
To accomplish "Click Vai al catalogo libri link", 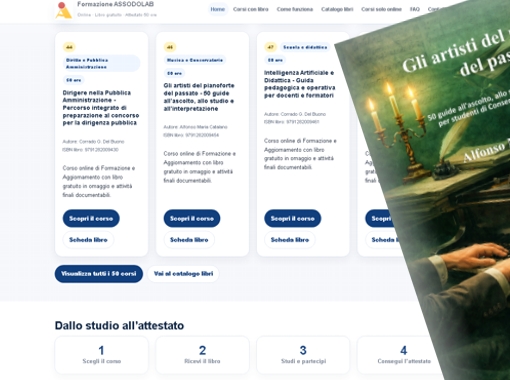I will (183, 274).
